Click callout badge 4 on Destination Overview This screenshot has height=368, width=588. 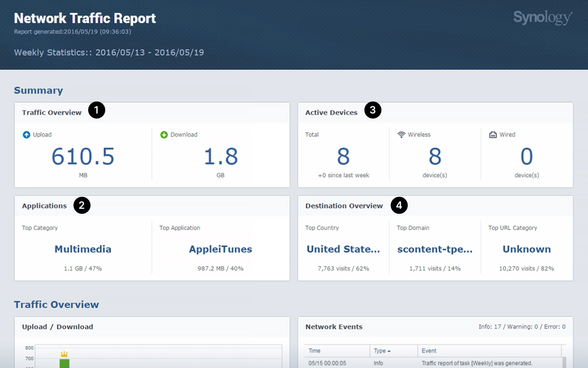pyautogui.click(x=399, y=205)
